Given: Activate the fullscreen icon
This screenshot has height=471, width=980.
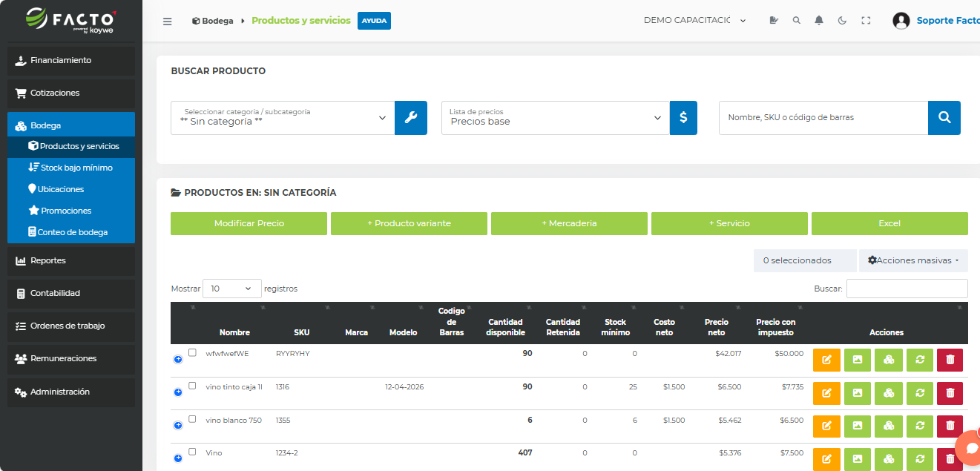Looking at the screenshot, I should (866, 21).
